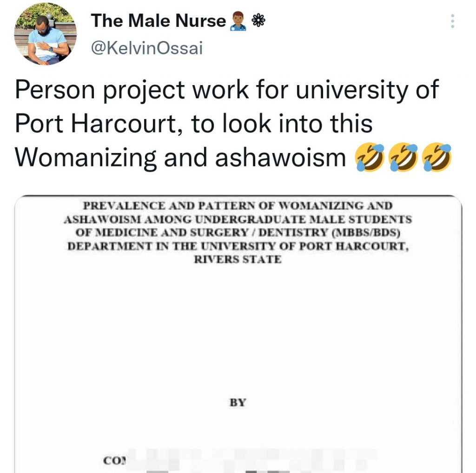The height and width of the screenshot is (473, 476).
Task: Click the "BY" text in the document
Action: click(x=238, y=402)
